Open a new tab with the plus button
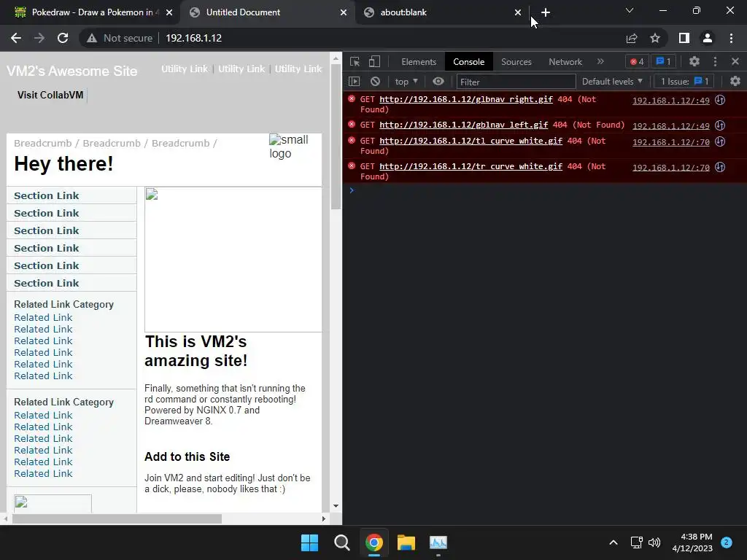 click(546, 12)
